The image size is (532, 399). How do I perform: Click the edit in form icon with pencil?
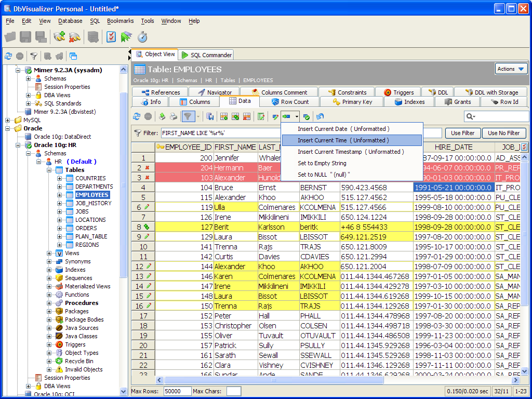coord(261,117)
